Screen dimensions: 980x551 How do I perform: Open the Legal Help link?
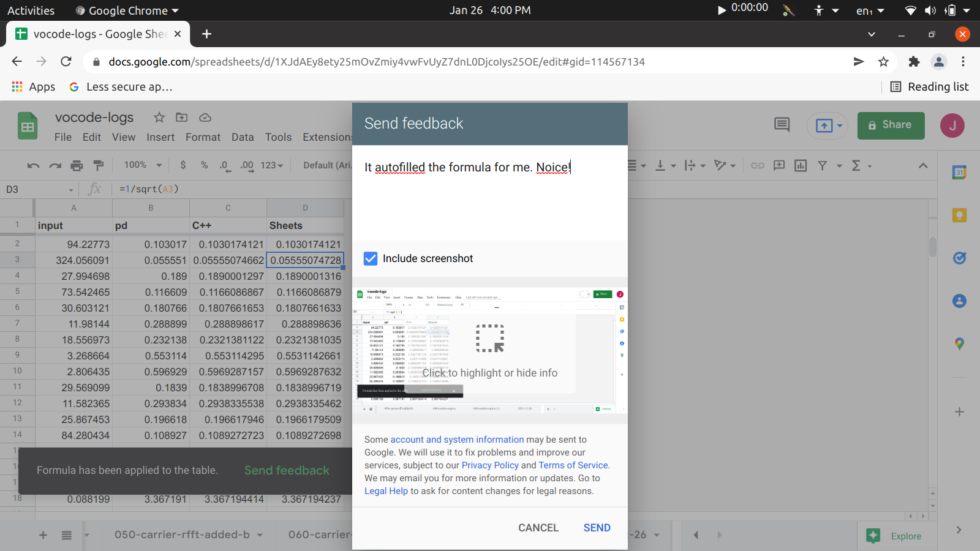[386, 491]
